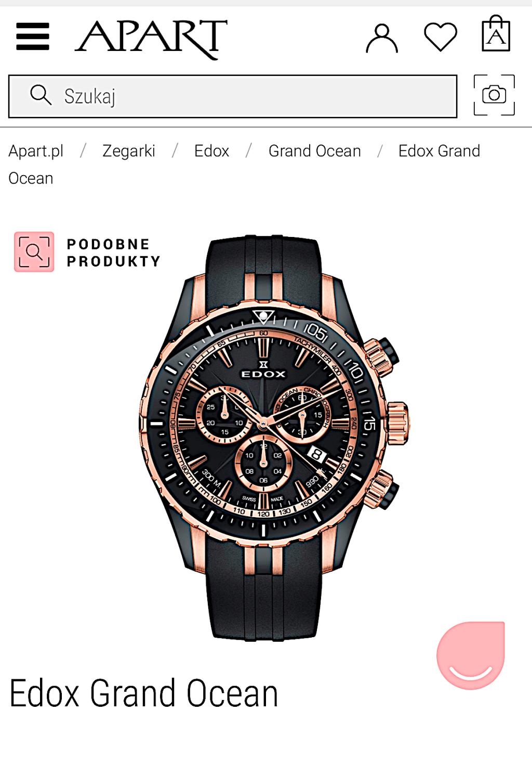Screen dimensions: 532x765
Task: Open the shopping bag cart
Action: [x=496, y=34]
